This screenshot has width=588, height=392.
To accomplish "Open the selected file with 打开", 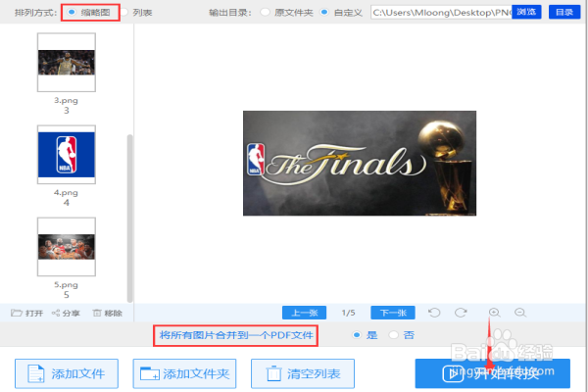I will tap(27, 313).
